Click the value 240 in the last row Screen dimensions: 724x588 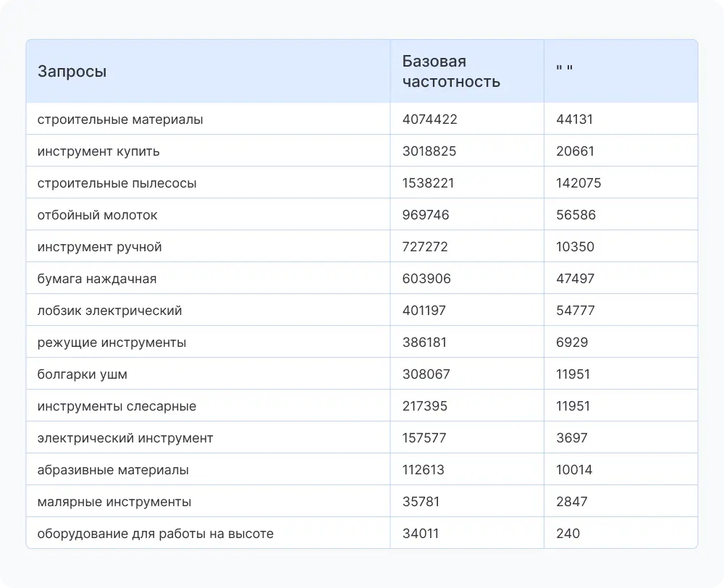pyautogui.click(x=568, y=534)
